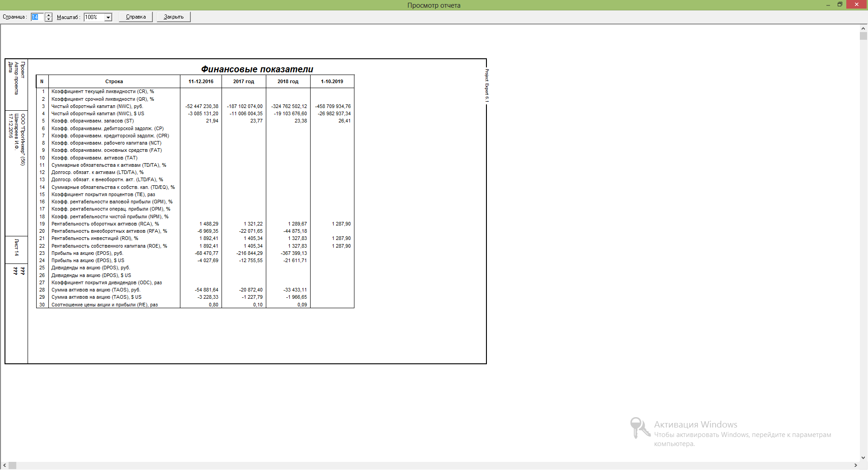Click row Сумма активов на акцию (TAOS), руб.

pyautogui.click(x=195, y=290)
